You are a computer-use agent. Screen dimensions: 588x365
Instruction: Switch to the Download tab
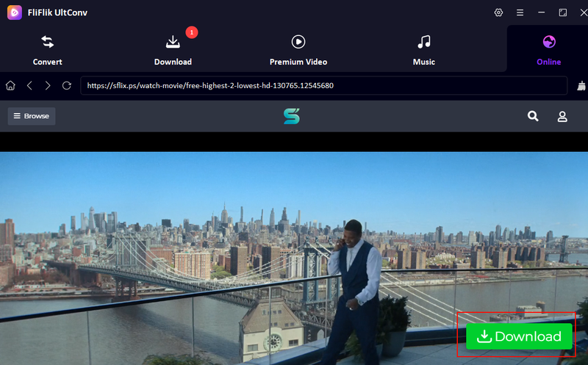coord(173,50)
